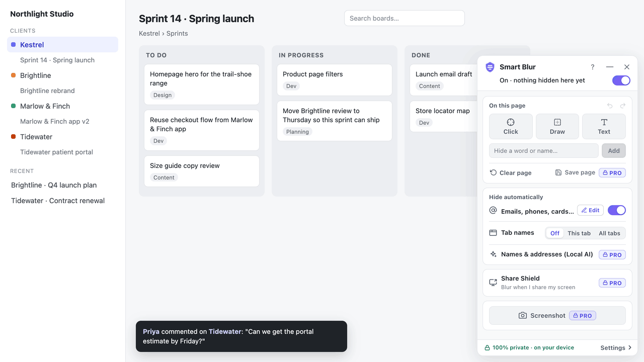Image resolution: width=644 pixels, height=362 pixels.
Task: Toggle Emails, phones, cards auto-hide switch
Action: (617, 210)
